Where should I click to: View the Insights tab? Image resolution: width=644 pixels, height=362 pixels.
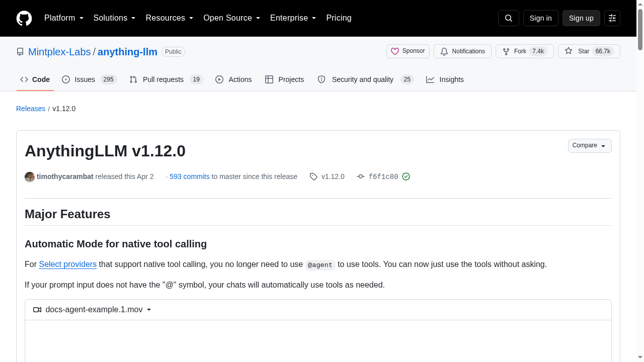445,79
